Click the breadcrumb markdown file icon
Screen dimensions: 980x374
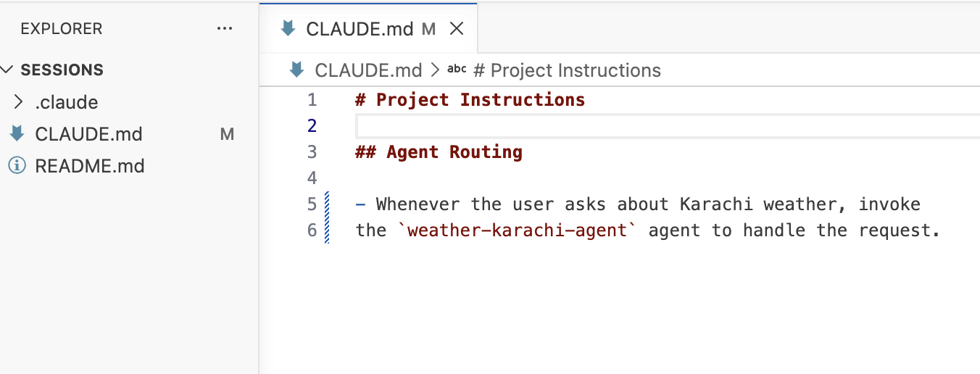coord(296,70)
